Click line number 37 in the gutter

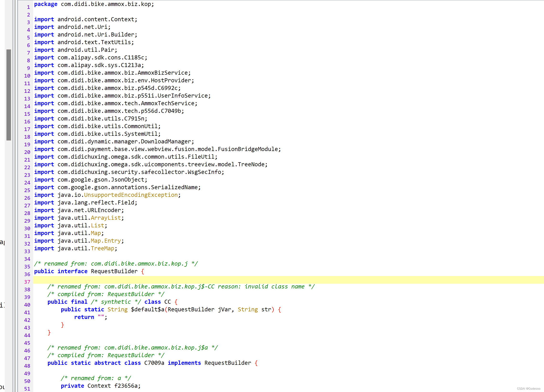(x=27, y=282)
